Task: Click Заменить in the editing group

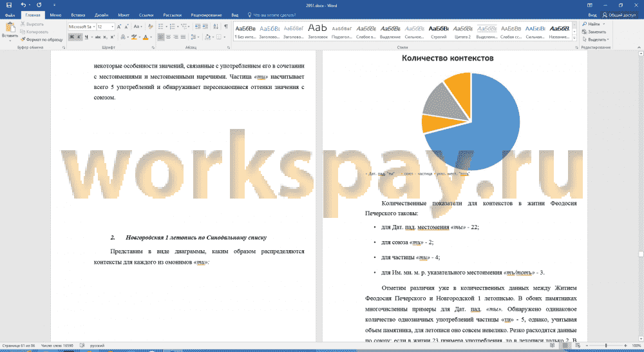Action: [x=594, y=32]
